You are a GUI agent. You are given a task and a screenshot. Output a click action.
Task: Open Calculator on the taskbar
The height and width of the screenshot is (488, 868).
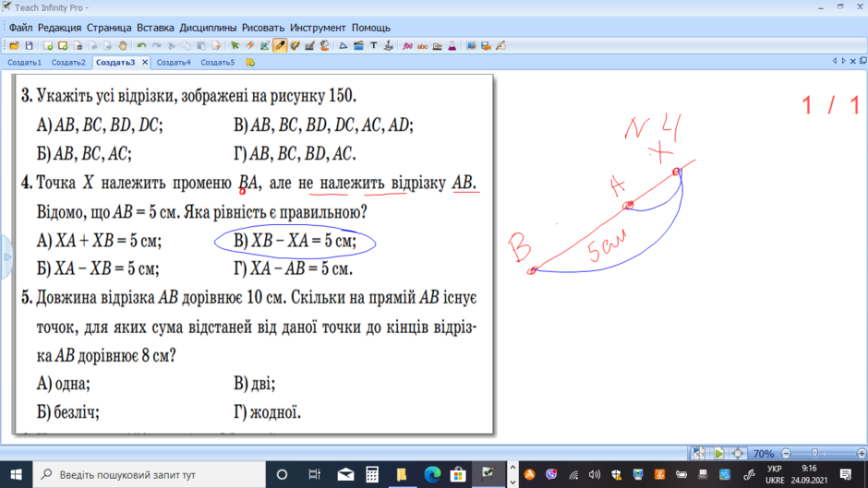372,475
